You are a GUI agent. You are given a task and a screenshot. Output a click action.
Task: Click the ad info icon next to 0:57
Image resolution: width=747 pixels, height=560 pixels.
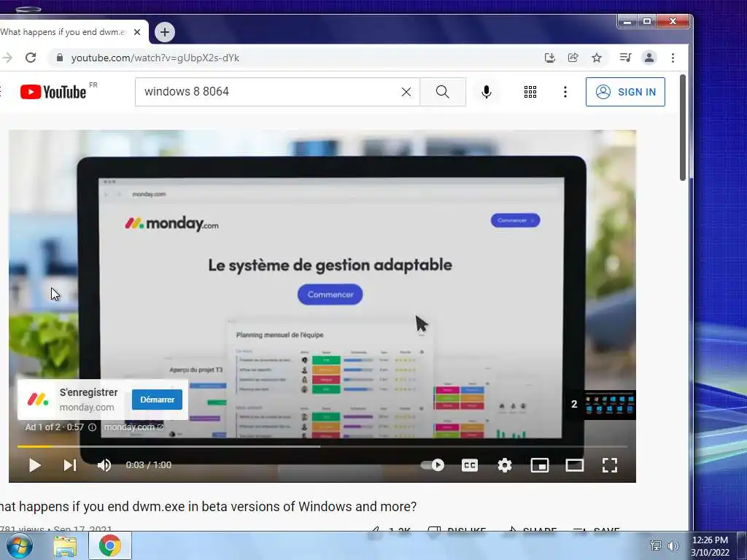coord(93,427)
